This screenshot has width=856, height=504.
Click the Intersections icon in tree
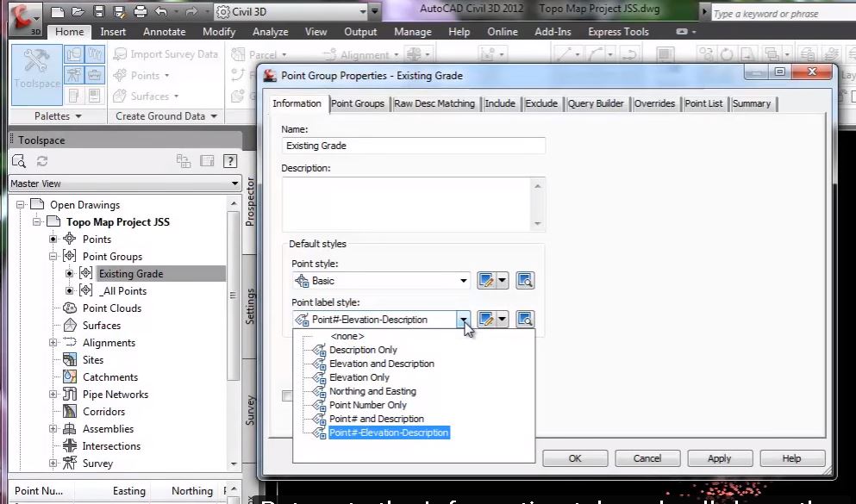pyautogui.click(x=69, y=445)
